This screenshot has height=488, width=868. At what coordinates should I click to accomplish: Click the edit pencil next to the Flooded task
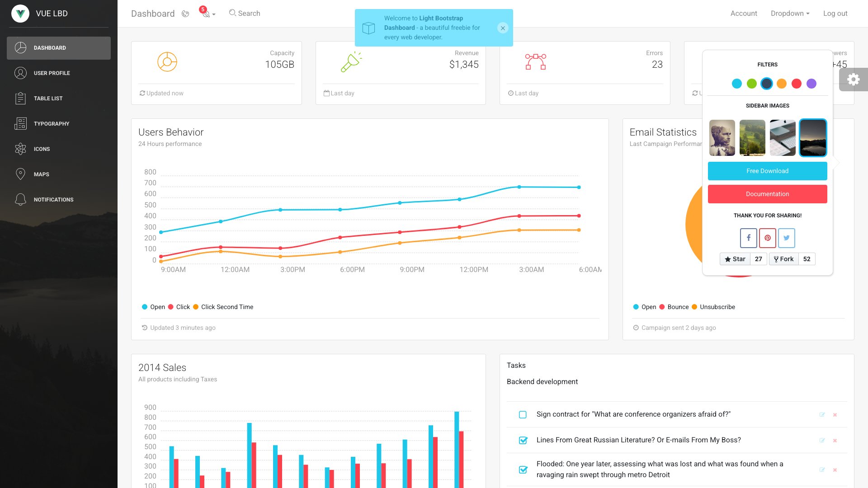[x=821, y=469]
